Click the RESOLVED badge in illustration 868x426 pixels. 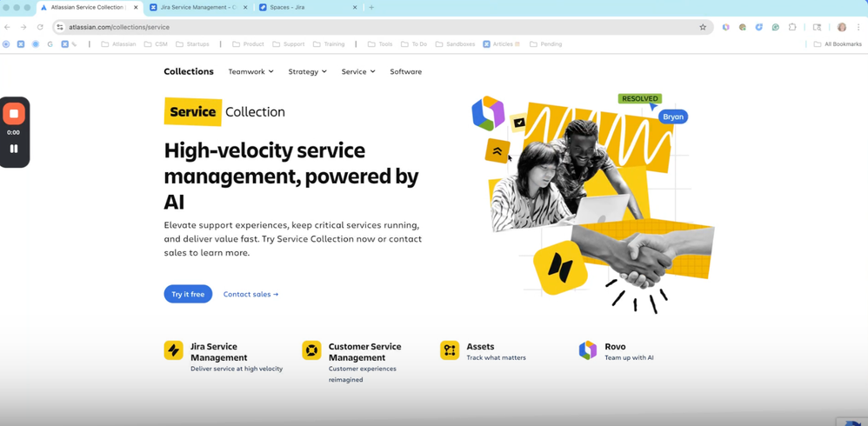pos(640,98)
